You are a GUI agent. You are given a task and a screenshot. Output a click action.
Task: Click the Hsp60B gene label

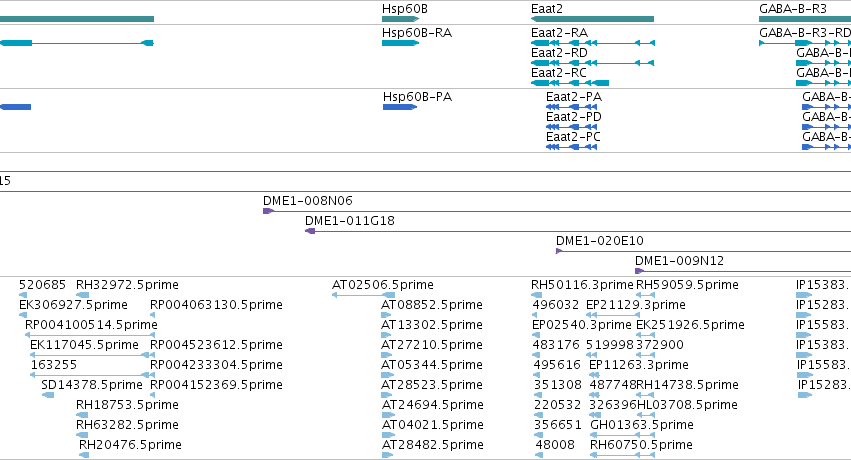[404, 9]
